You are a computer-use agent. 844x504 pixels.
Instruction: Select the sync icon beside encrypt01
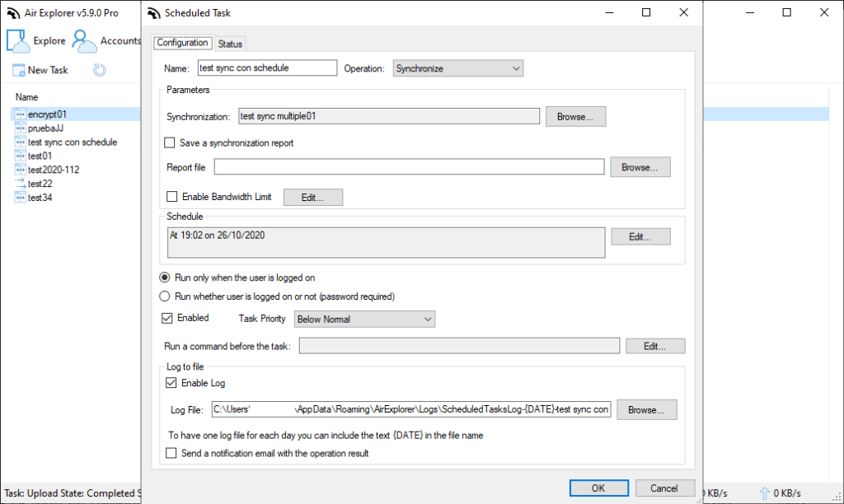point(20,114)
